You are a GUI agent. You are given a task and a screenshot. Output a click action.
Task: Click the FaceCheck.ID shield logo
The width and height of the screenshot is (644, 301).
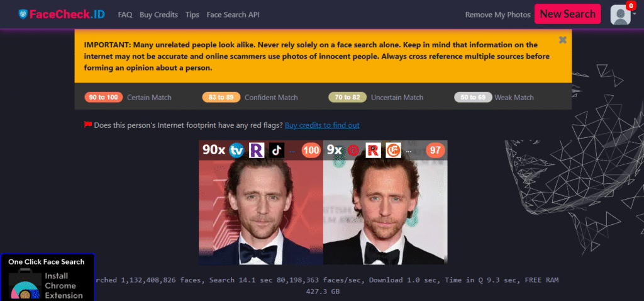[x=23, y=14]
